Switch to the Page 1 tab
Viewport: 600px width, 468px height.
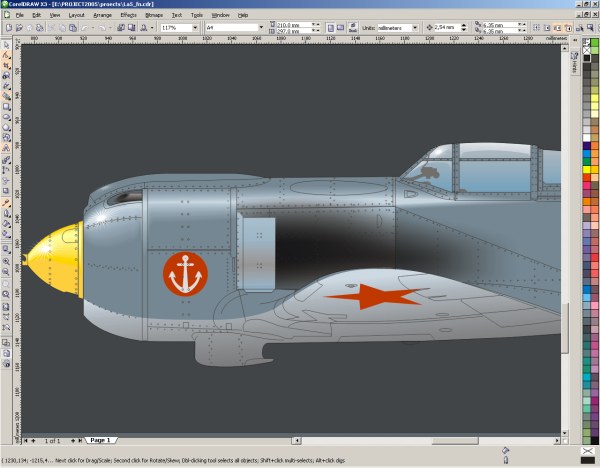pyautogui.click(x=100, y=440)
